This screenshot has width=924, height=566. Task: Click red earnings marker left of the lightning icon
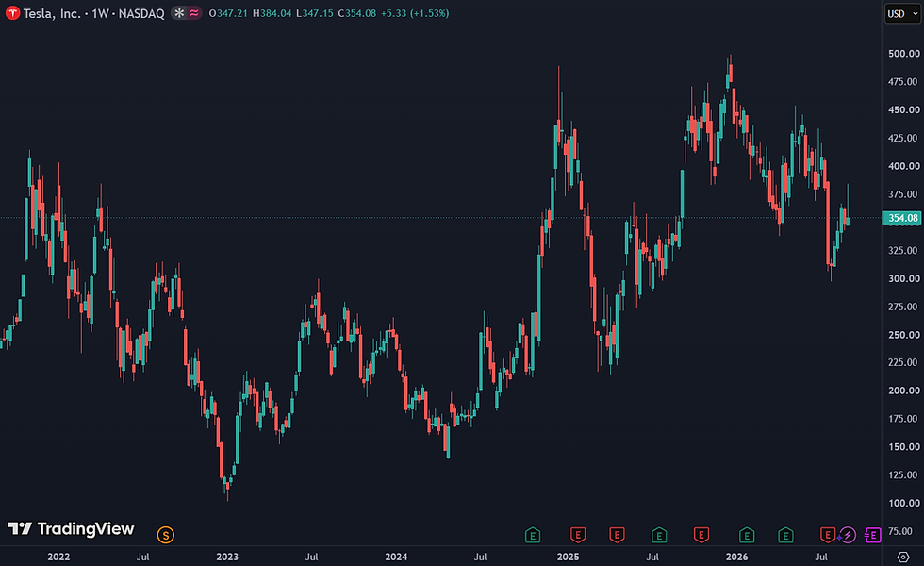click(x=828, y=536)
